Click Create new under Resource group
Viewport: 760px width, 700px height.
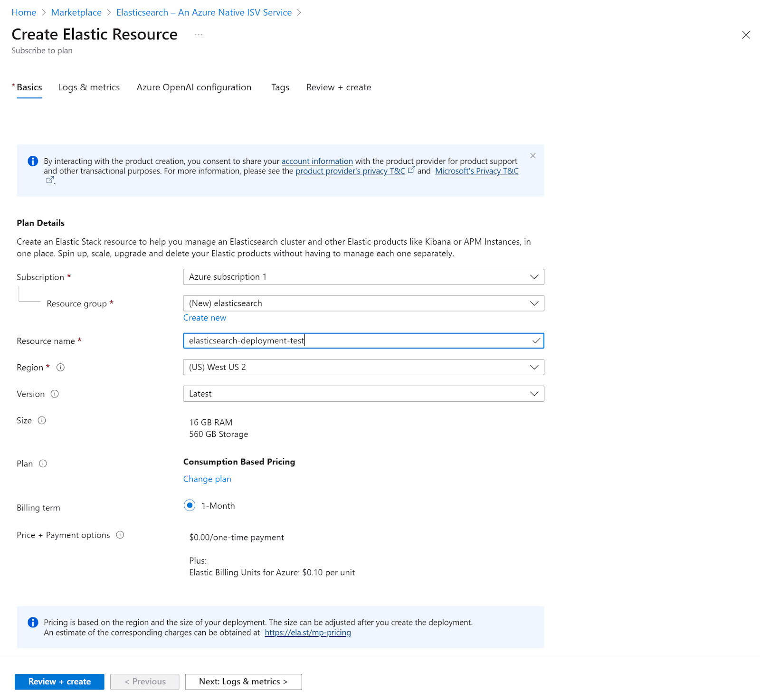point(204,317)
